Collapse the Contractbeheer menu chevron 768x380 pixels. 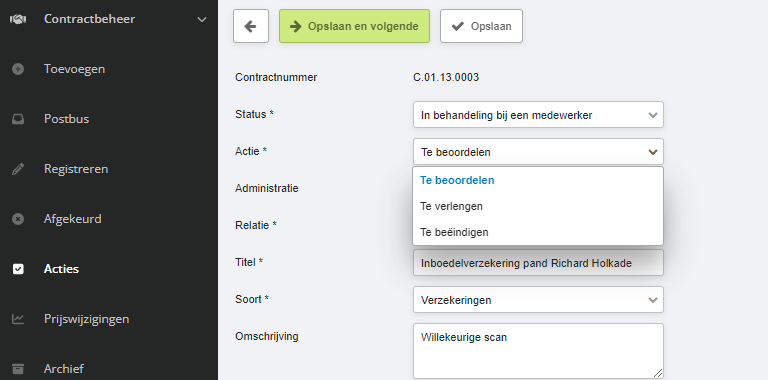tap(202, 20)
